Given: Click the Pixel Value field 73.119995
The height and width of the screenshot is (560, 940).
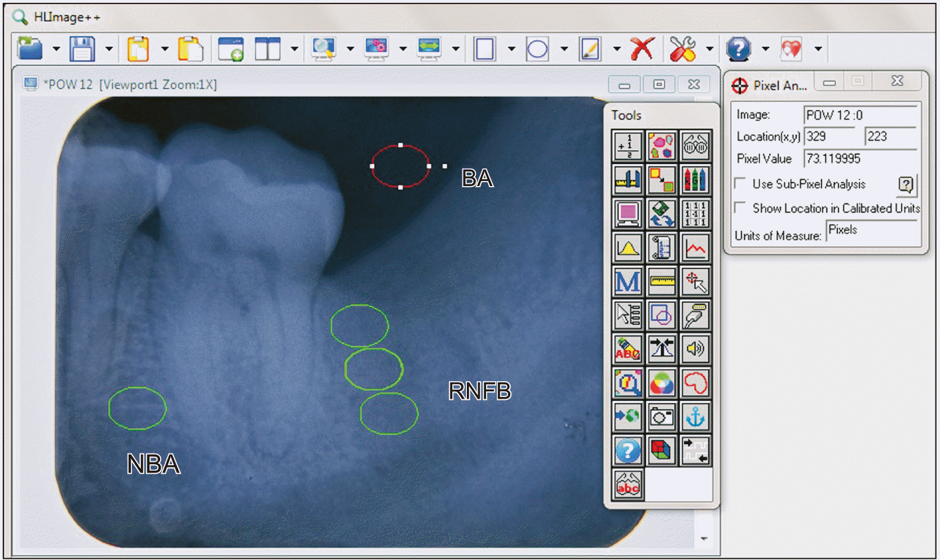Looking at the screenshot, I should click(x=861, y=158).
